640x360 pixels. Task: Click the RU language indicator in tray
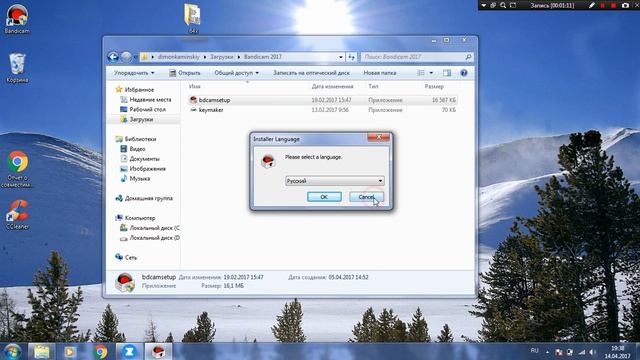pos(534,351)
